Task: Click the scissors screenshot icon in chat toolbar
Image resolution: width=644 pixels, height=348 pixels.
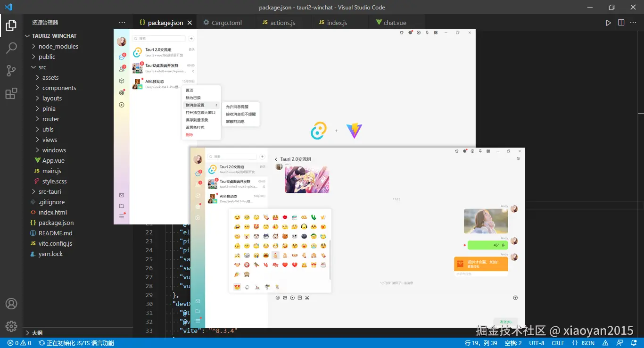Action: pyautogui.click(x=307, y=298)
